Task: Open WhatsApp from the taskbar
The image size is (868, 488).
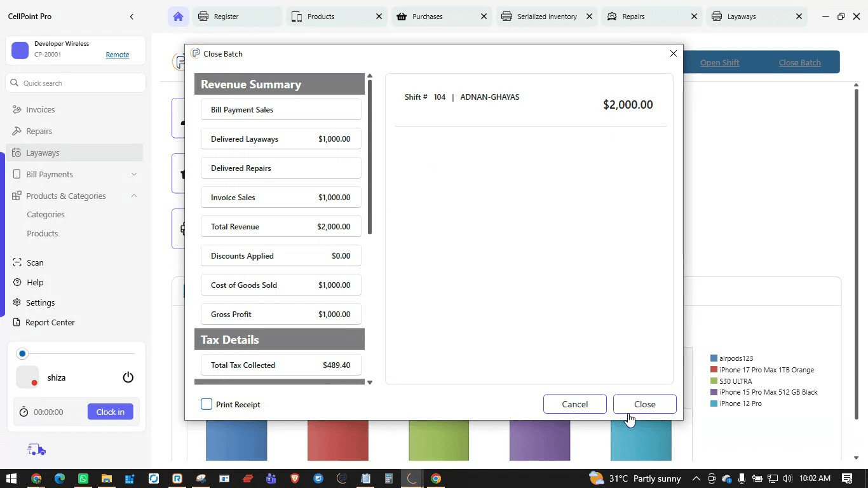Action: pyautogui.click(x=83, y=478)
